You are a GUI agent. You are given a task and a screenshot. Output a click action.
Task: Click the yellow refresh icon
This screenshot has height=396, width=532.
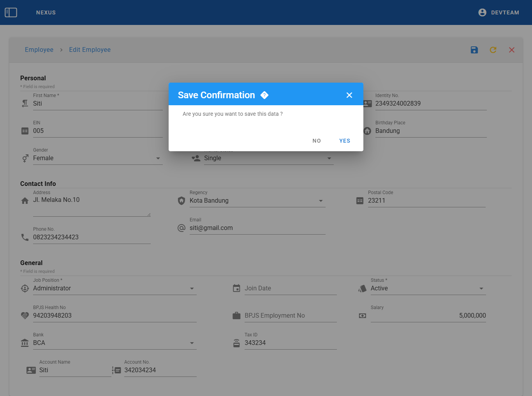tap(493, 50)
